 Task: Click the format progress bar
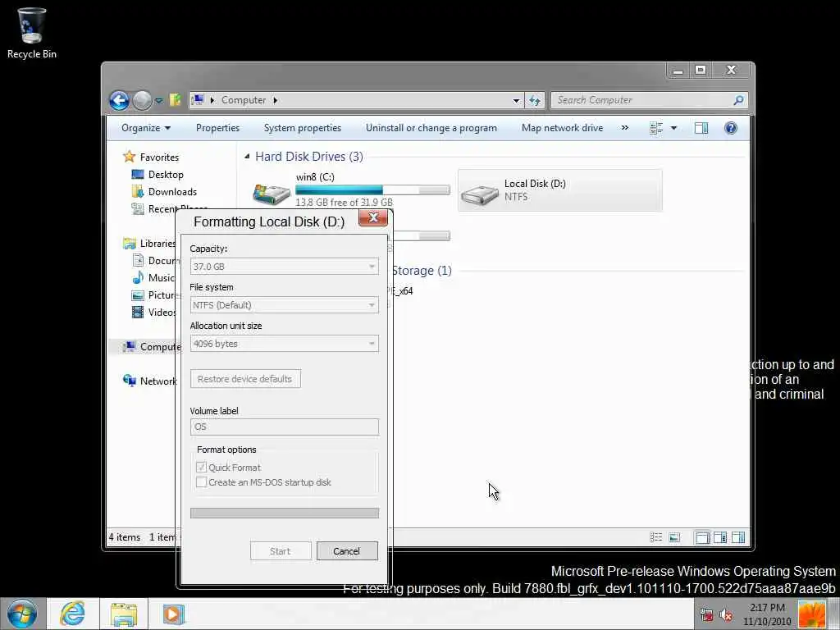click(285, 514)
